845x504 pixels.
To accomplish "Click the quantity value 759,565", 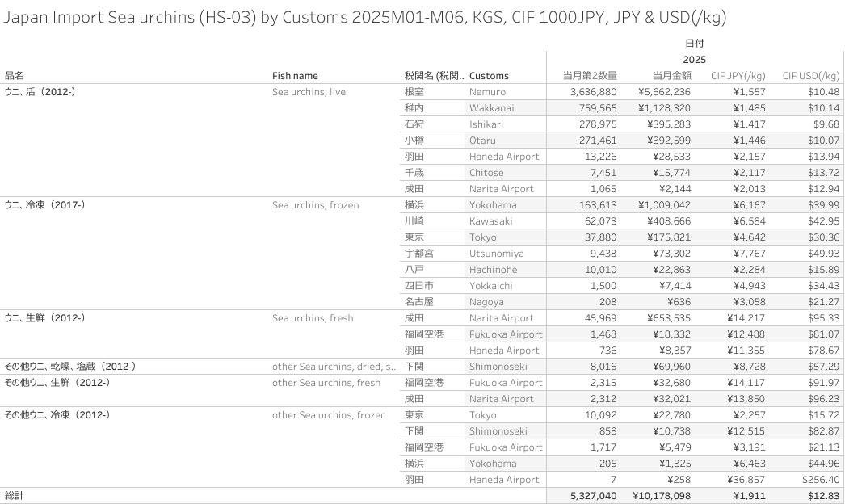I will tap(598, 108).
